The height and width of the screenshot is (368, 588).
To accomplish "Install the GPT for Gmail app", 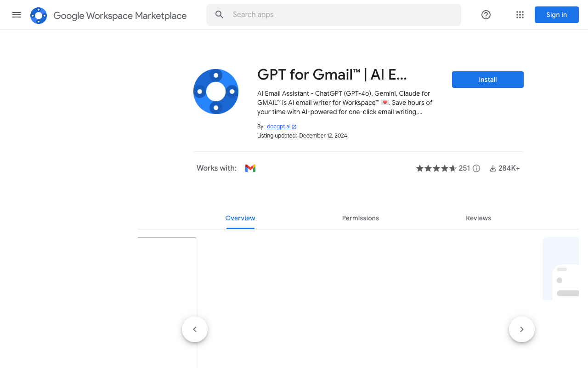I will click(x=488, y=80).
